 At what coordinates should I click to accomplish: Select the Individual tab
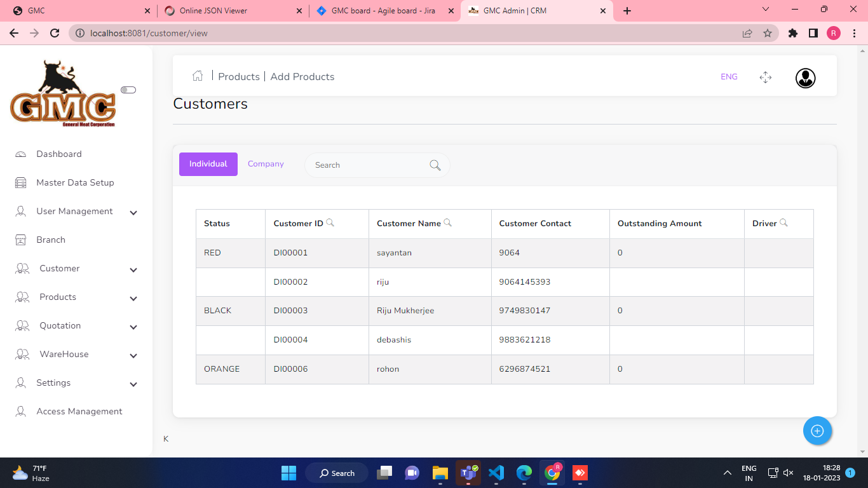click(x=208, y=164)
